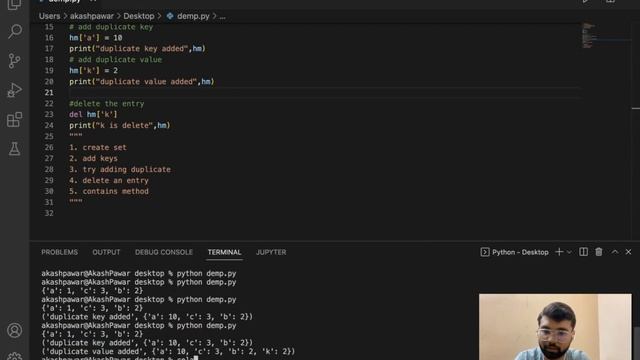The height and width of the screenshot is (360, 640).
Task: Click docstring line '5. contains method'
Action: coord(109,191)
